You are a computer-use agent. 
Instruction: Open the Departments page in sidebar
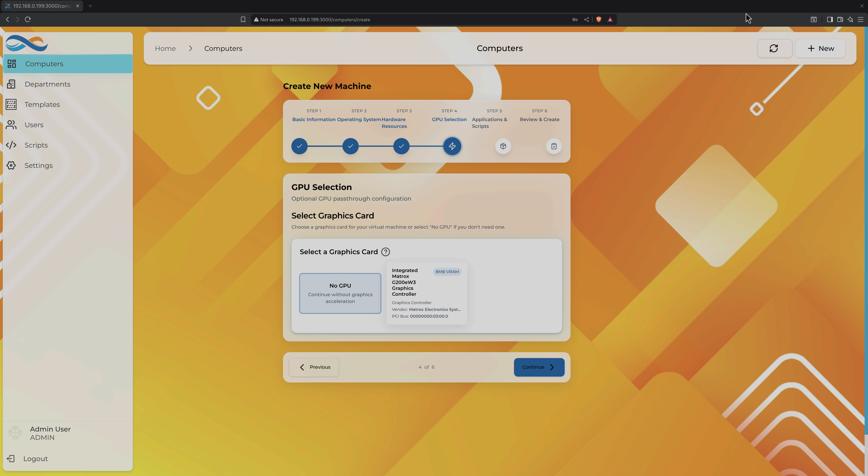point(47,84)
